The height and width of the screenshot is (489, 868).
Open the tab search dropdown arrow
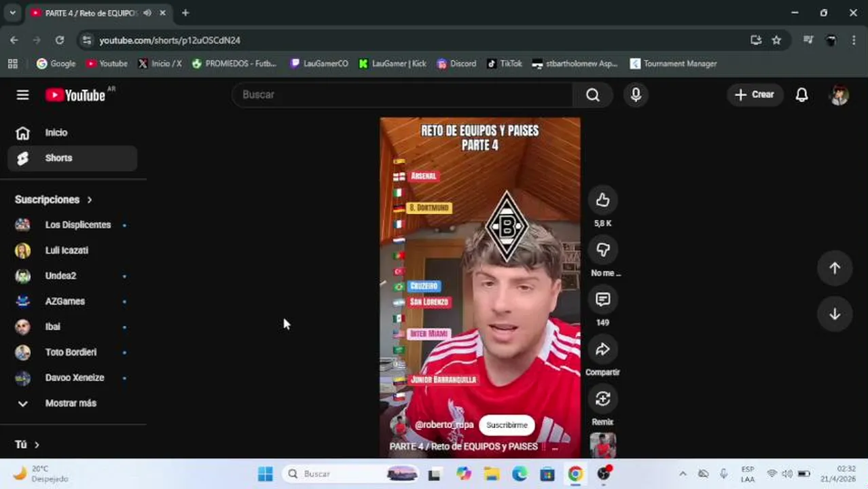pos(12,12)
